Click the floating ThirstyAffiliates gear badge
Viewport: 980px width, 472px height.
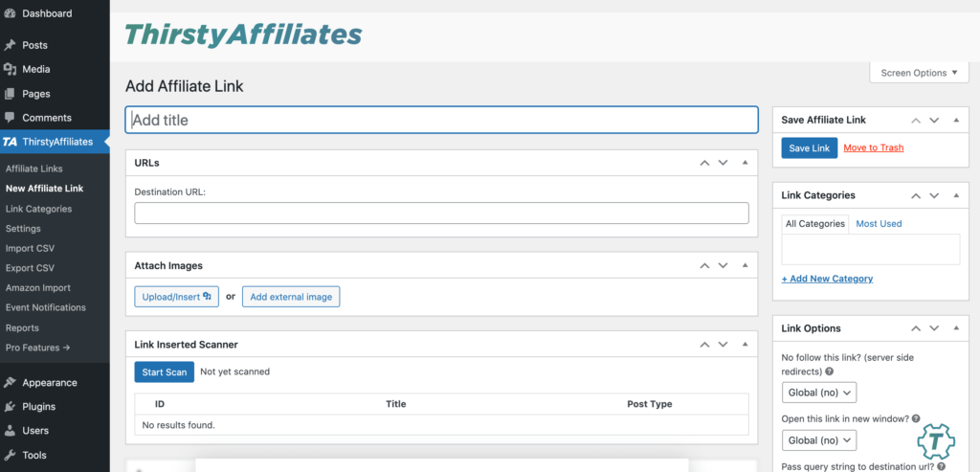click(x=935, y=441)
